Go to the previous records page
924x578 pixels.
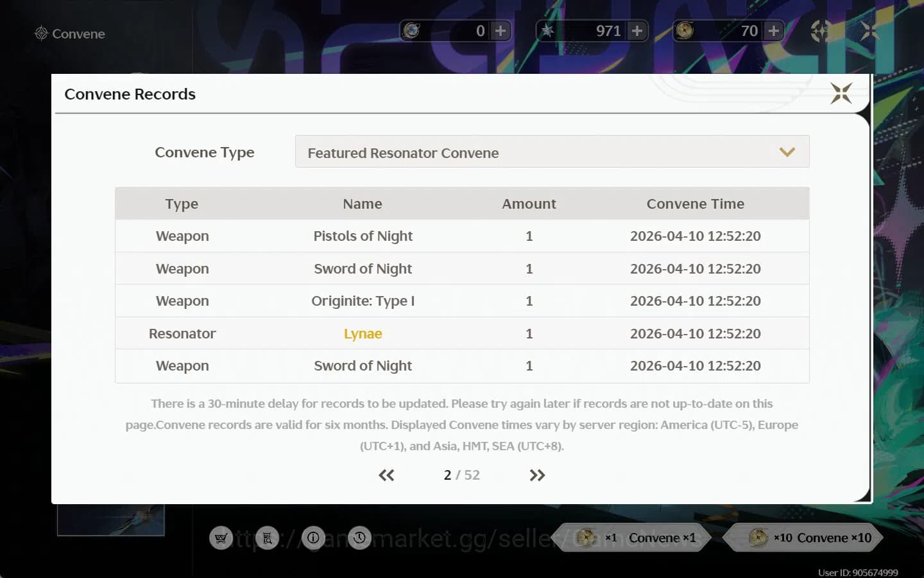(386, 475)
